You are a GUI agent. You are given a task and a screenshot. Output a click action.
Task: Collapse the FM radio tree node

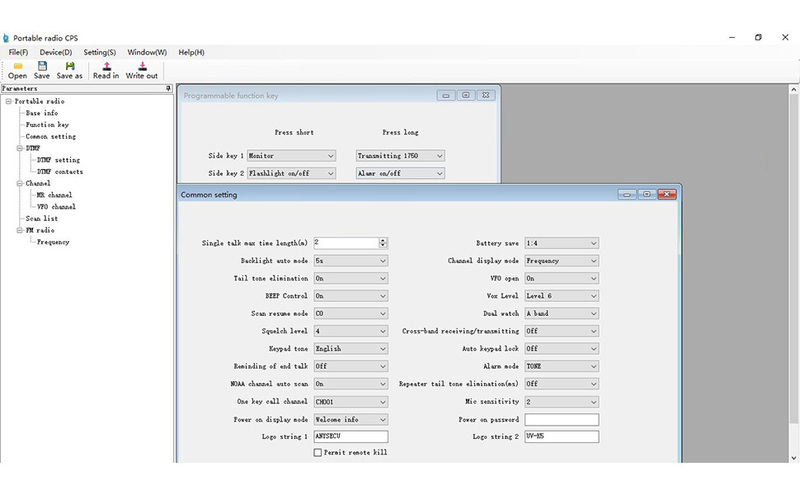20,231
